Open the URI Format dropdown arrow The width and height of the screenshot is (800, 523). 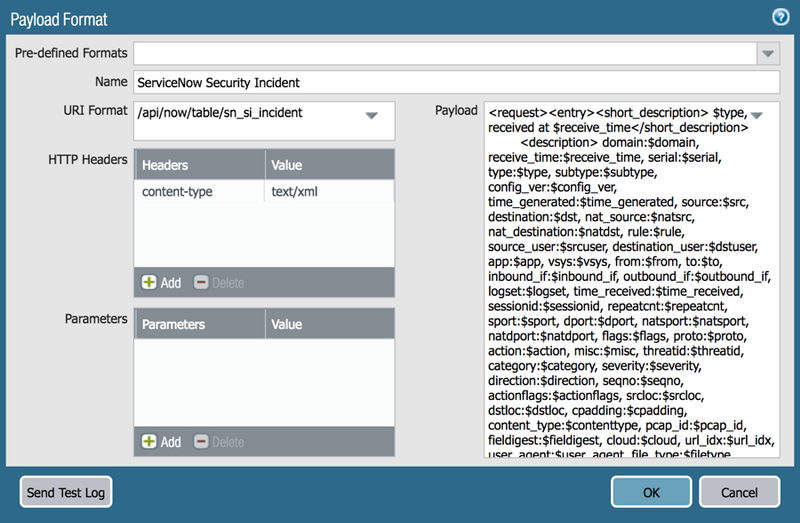tap(371, 116)
